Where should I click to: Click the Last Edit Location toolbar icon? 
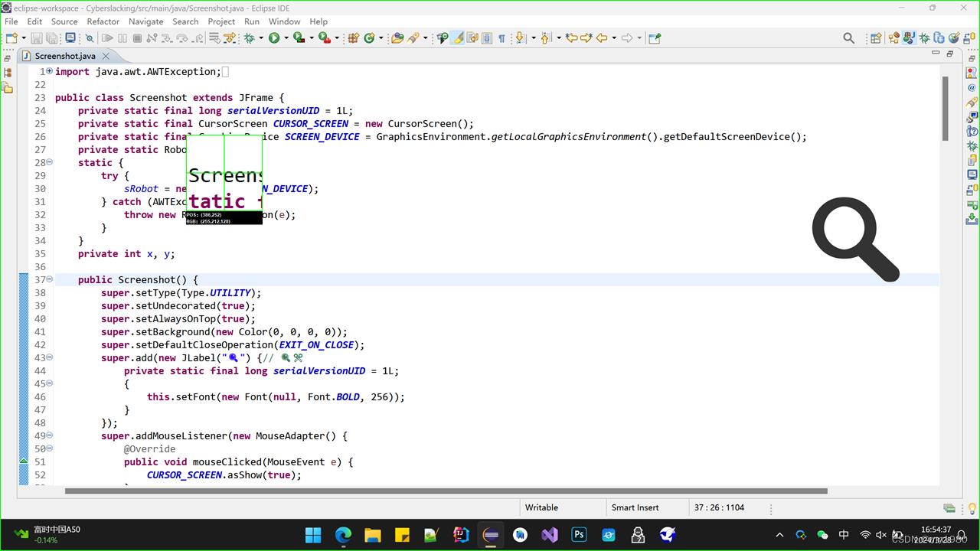[x=572, y=37]
